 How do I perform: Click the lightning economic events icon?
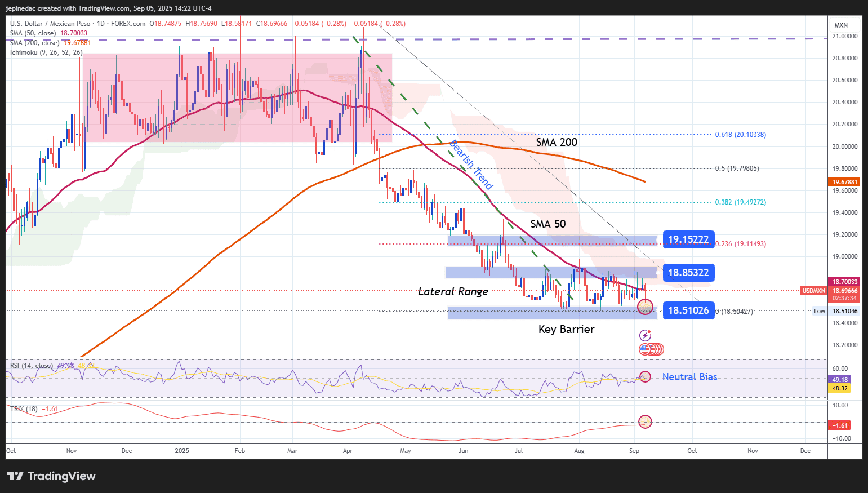point(644,335)
